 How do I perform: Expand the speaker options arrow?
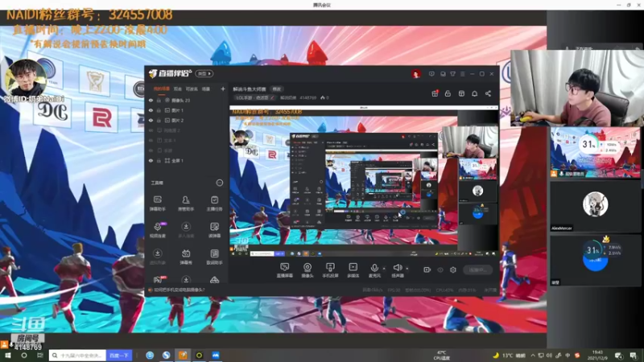click(x=407, y=269)
